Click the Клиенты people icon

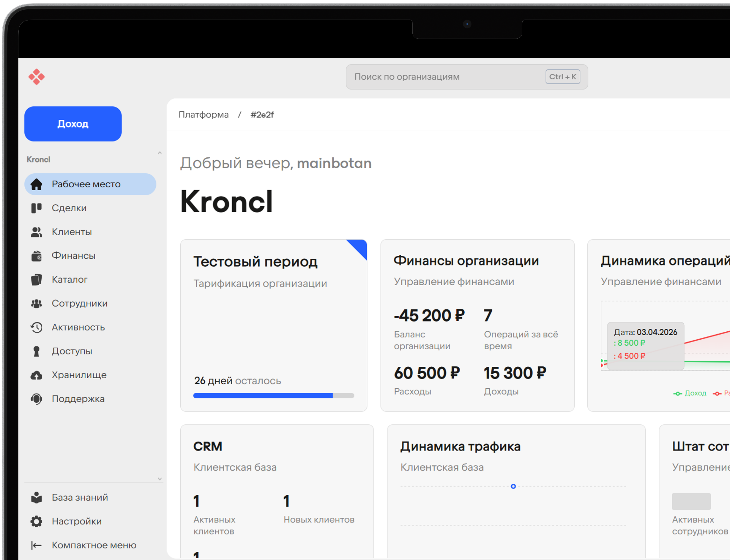point(36,232)
